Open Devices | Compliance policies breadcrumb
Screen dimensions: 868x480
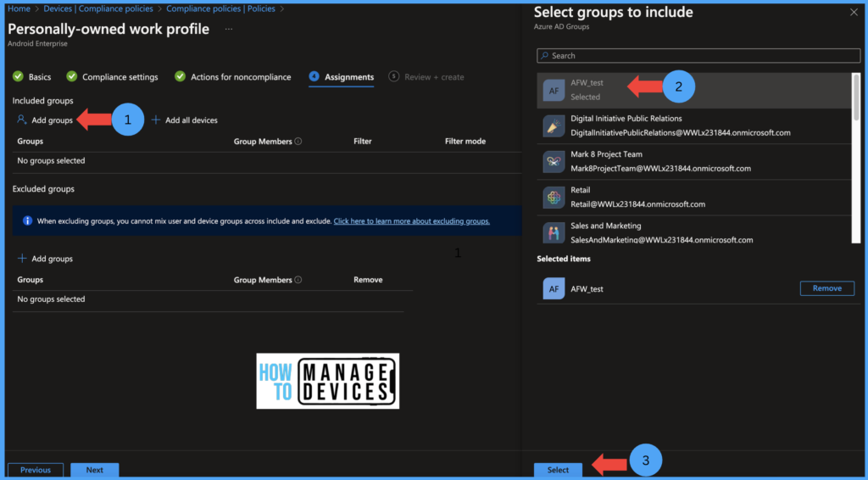pyautogui.click(x=98, y=8)
